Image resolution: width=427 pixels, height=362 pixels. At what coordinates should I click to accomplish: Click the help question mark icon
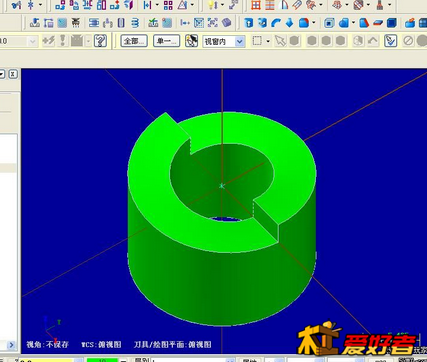click(x=100, y=41)
